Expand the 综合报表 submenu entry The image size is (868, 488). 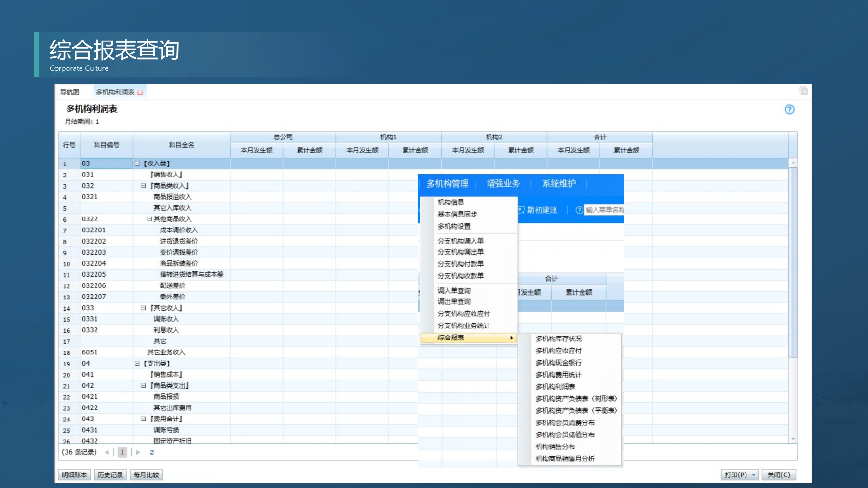tap(468, 338)
